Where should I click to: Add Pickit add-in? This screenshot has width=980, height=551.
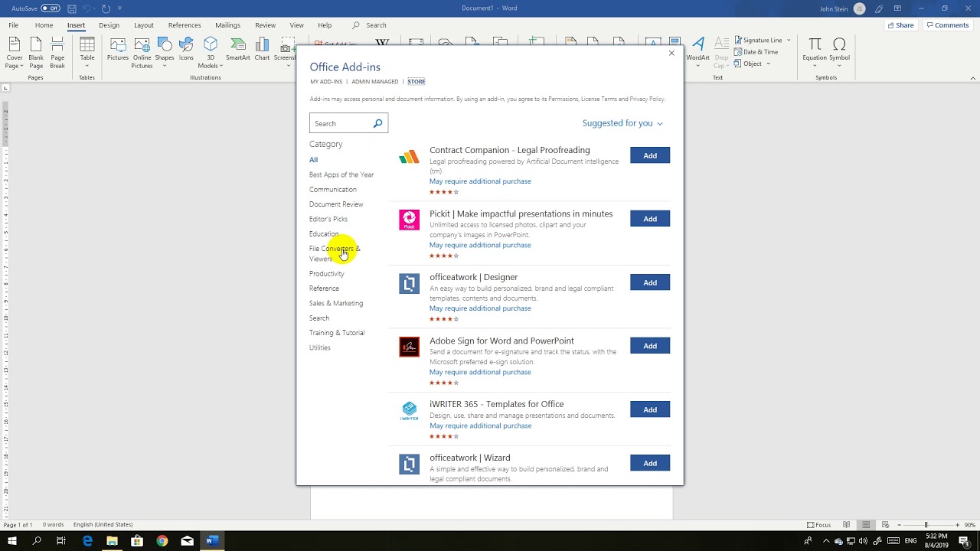point(650,219)
